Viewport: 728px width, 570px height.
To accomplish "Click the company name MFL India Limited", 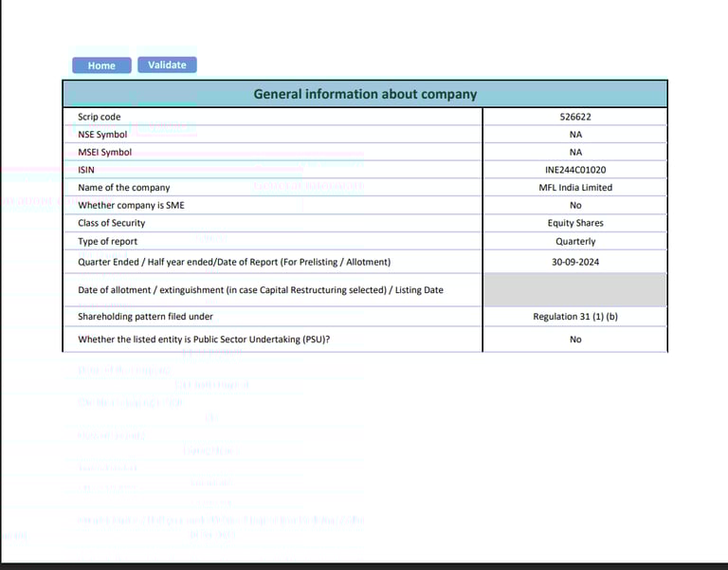I will click(575, 187).
